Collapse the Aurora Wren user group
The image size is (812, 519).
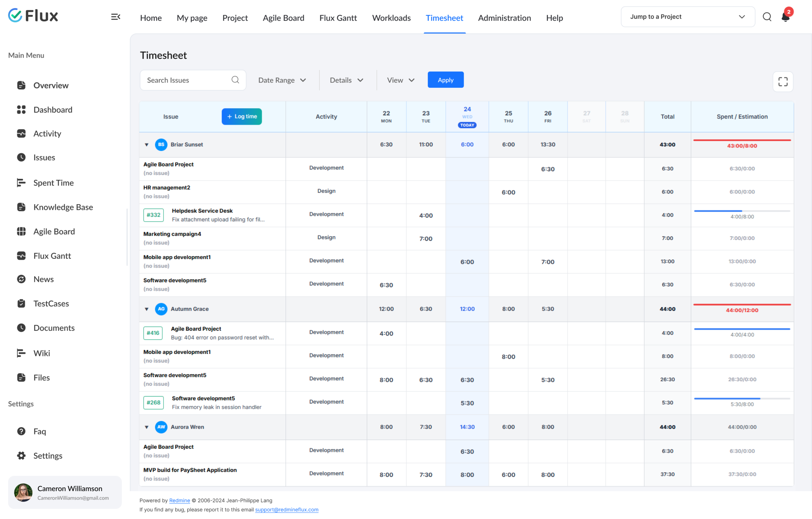(146, 427)
